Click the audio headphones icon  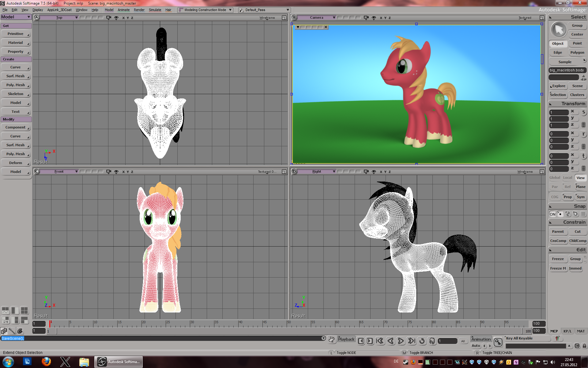(x=432, y=341)
